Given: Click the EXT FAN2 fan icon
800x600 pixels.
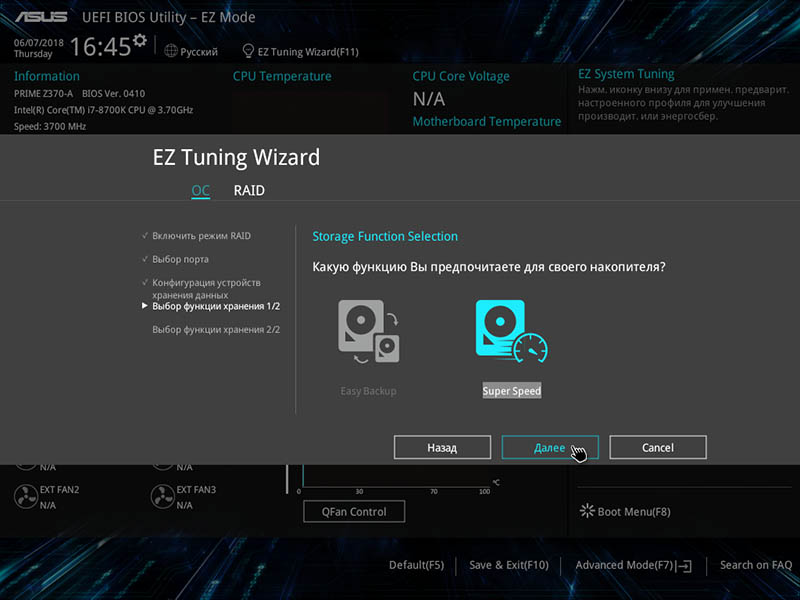Looking at the screenshot, I should click(x=26, y=496).
